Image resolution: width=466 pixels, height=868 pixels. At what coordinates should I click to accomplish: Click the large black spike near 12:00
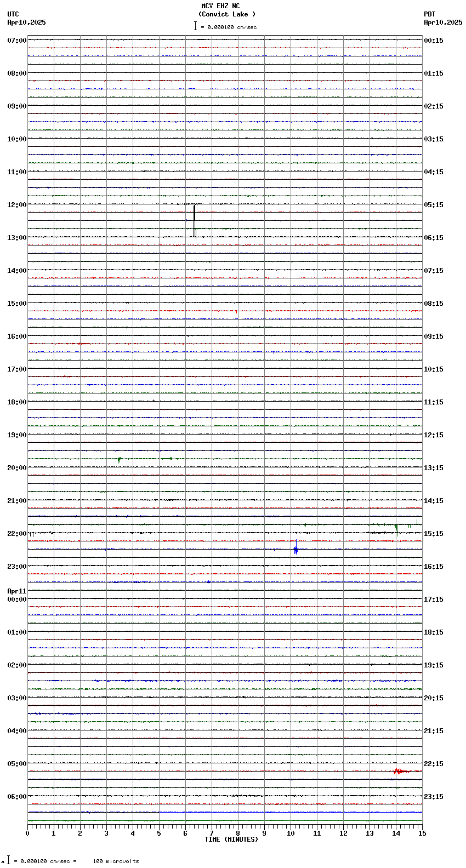194,221
